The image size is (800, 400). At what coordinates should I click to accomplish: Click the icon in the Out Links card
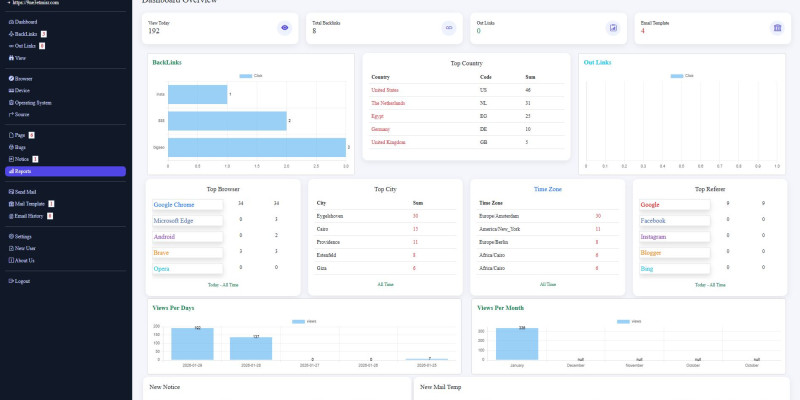613,28
